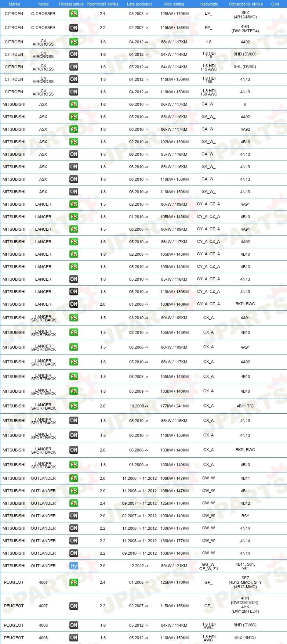This screenshot has width=287, height=644.
Task: Click ON icon for C4 Aircross 1.8 HDi 150 AWC
Action: coord(74,92)
